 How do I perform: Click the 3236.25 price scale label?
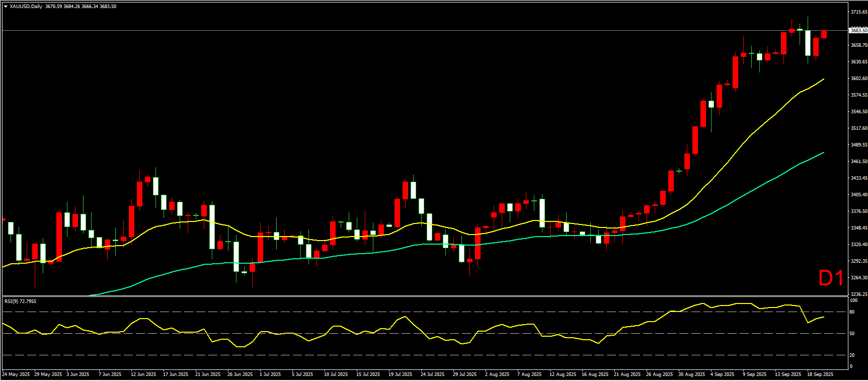pos(858,294)
